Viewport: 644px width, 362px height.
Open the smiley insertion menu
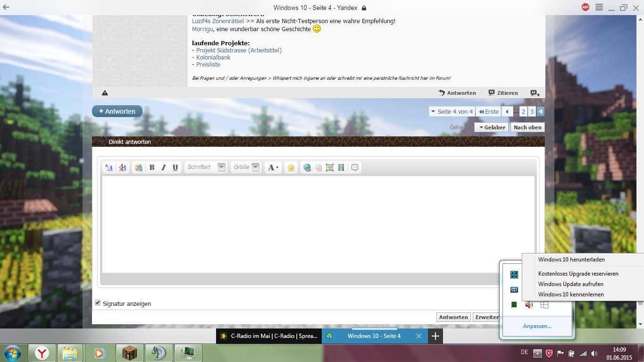click(x=291, y=168)
